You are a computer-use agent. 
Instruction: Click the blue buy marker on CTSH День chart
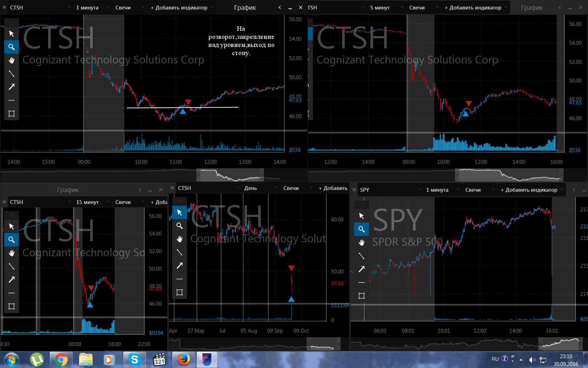291,299
